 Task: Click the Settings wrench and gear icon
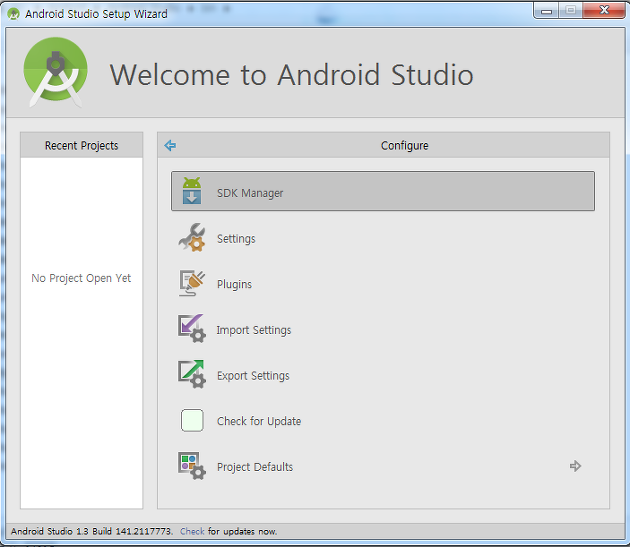pyautogui.click(x=192, y=237)
